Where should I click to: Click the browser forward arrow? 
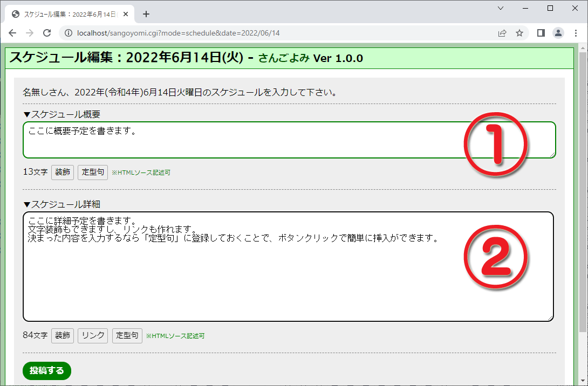(30, 33)
